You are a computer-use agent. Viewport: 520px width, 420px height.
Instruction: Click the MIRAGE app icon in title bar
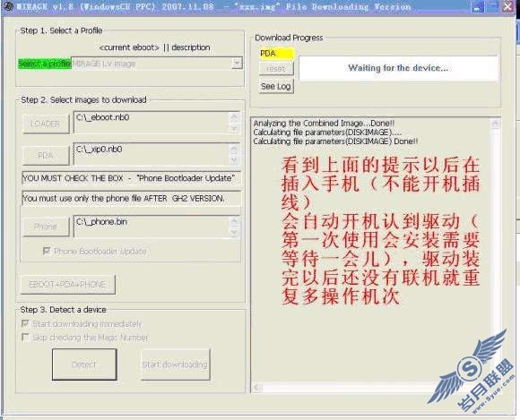7,6
